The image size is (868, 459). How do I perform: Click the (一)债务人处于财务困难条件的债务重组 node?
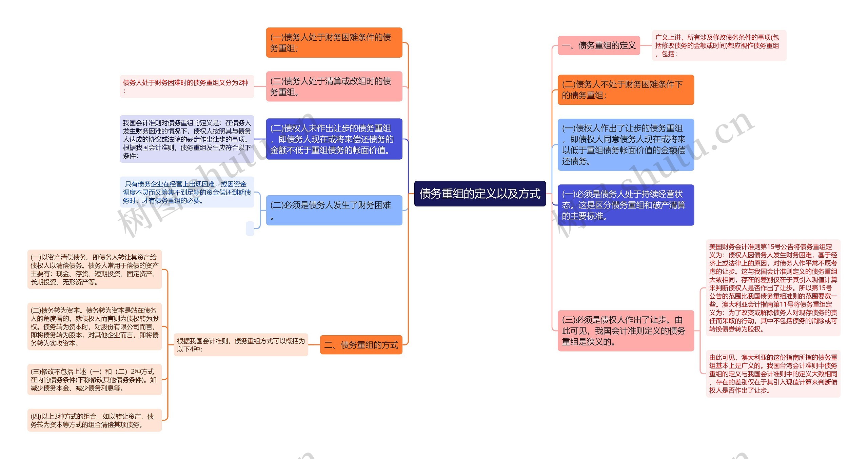[x=334, y=42]
